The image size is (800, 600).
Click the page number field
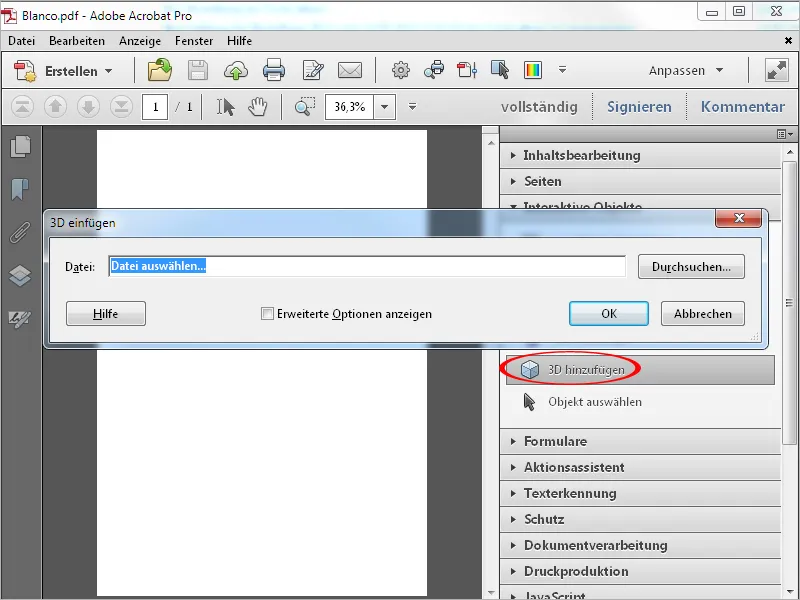[155, 107]
